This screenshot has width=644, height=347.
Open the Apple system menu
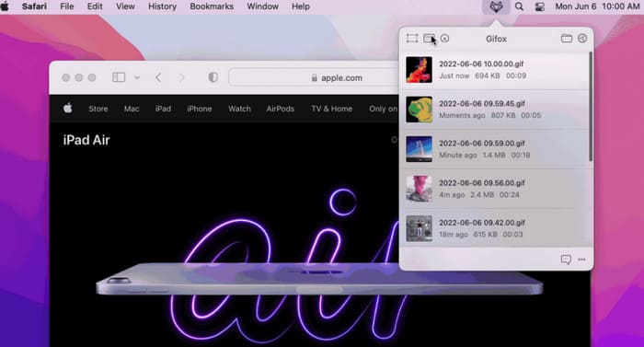tap(5, 6)
